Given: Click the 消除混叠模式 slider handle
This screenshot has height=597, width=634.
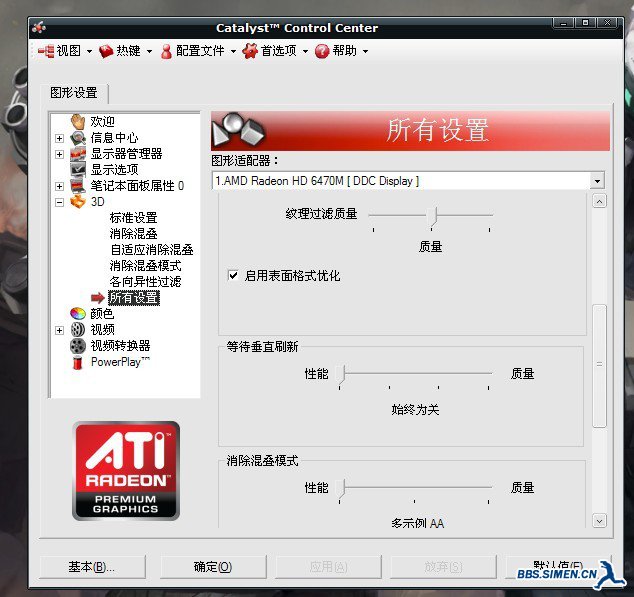Looking at the screenshot, I should (342, 489).
